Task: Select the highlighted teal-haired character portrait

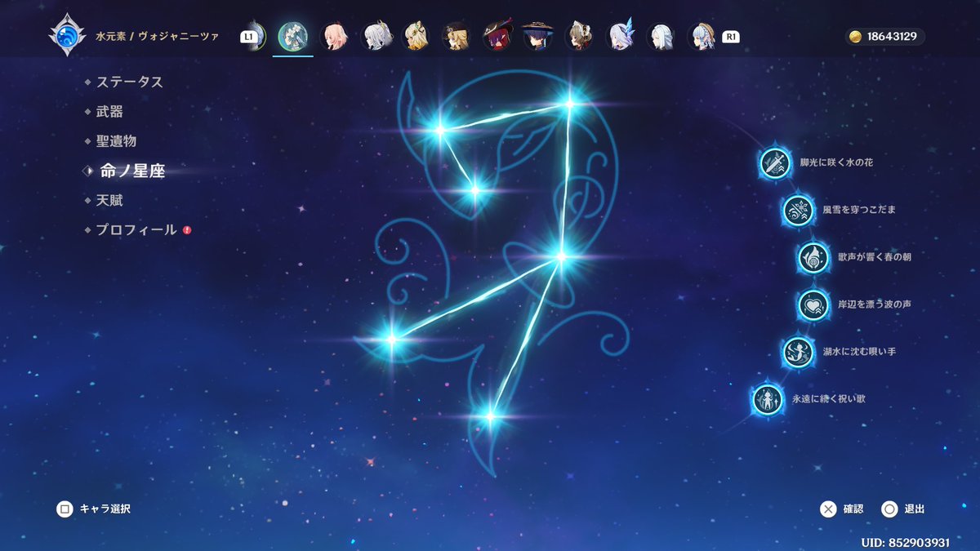Action: coord(292,36)
